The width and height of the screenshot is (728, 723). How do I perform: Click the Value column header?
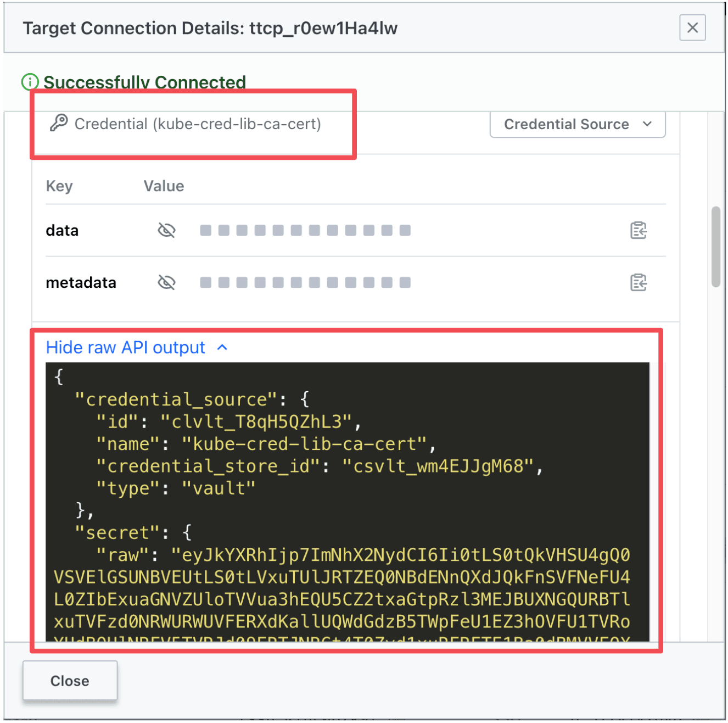click(x=164, y=186)
